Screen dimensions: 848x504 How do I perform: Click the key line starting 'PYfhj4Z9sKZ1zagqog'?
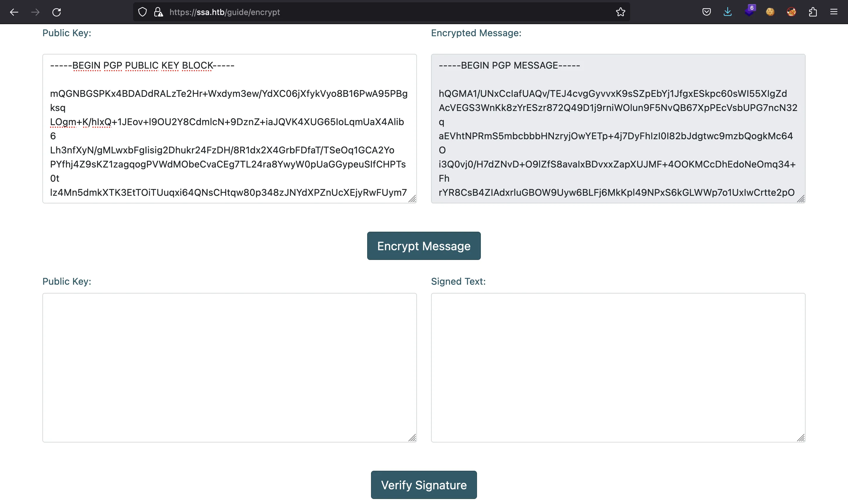228,164
